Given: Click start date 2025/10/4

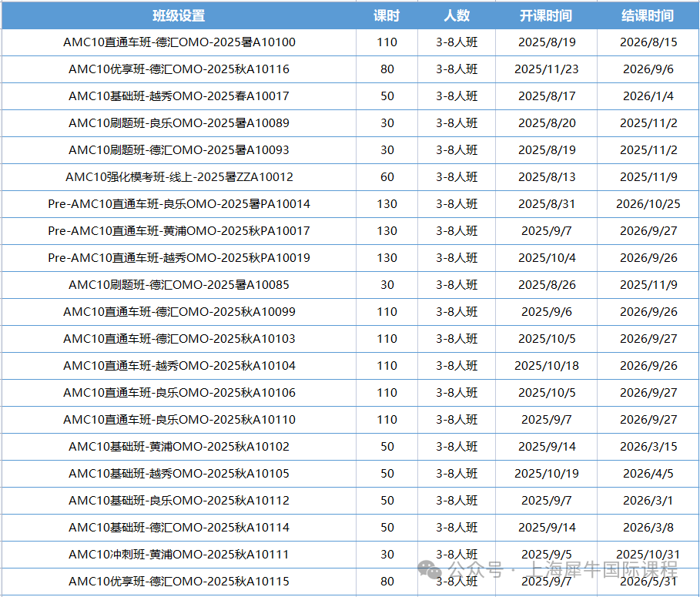Looking at the screenshot, I should click(547, 257).
